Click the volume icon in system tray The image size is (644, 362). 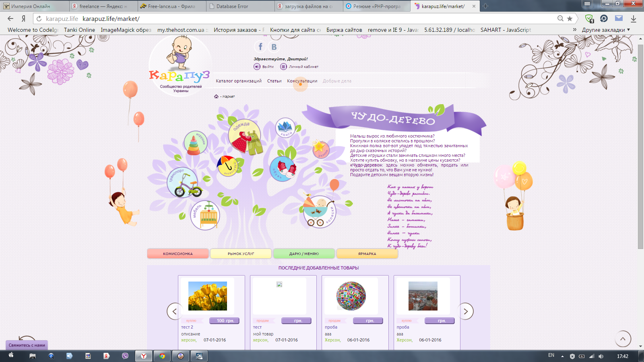pyautogui.click(x=601, y=356)
